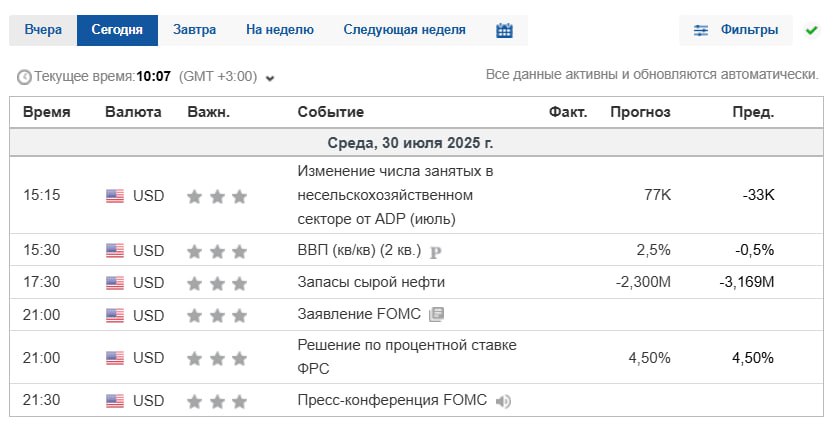
Task: Switch to the Завтра tab
Action: 194,30
